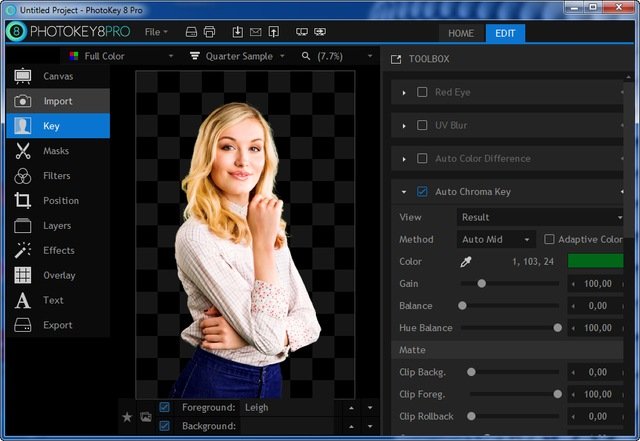Screen dimensions: 640x441
Task: Enable the UV Blur checkbox
Action: (422, 126)
